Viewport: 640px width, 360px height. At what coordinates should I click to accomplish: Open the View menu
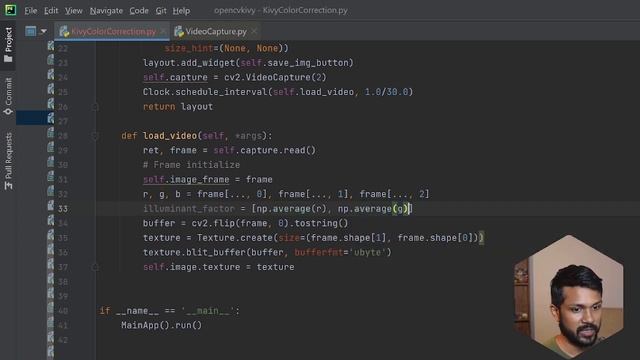(x=73, y=11)
